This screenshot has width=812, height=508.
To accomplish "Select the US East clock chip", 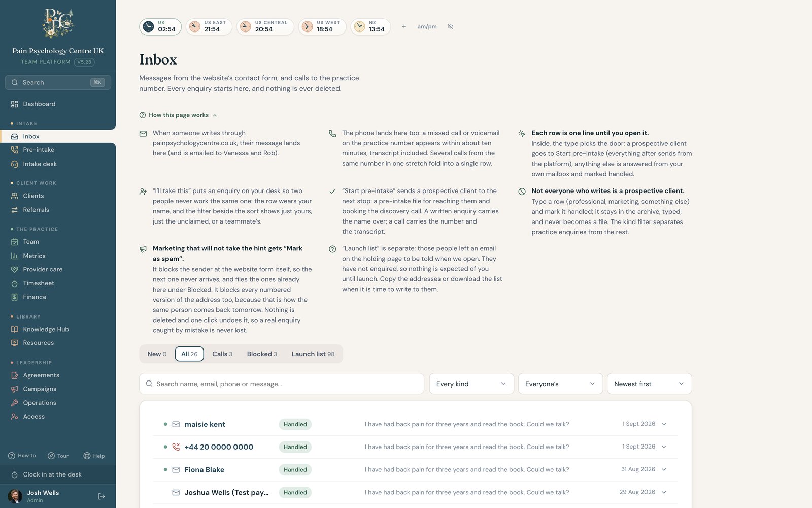I will coord(209,27).
